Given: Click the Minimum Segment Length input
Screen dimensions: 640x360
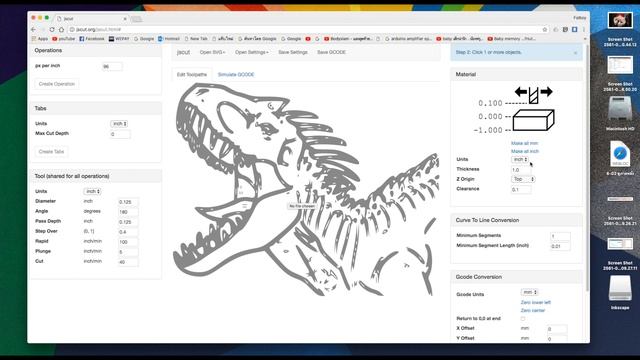Looking at the screenshot, I should [560, 247].
